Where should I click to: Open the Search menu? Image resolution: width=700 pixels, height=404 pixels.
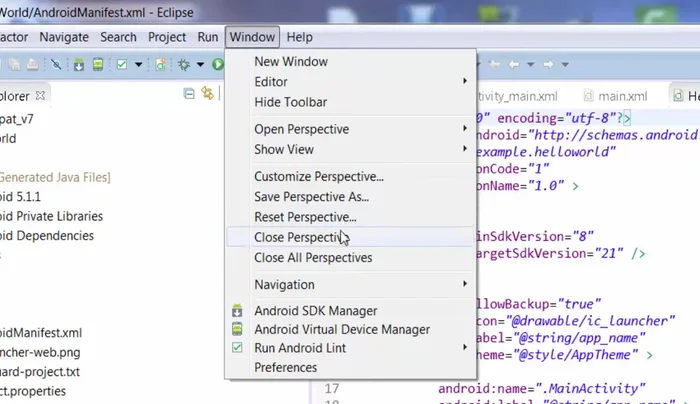(x=118, y=37)
